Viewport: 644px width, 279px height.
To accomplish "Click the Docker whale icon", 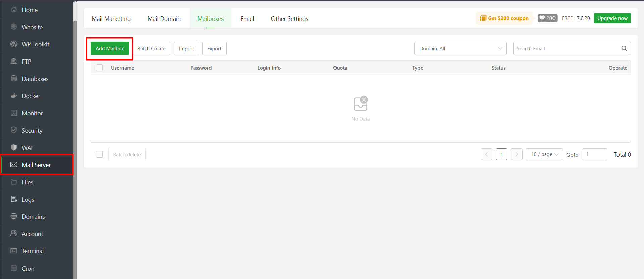I will [x=14, y=96].
